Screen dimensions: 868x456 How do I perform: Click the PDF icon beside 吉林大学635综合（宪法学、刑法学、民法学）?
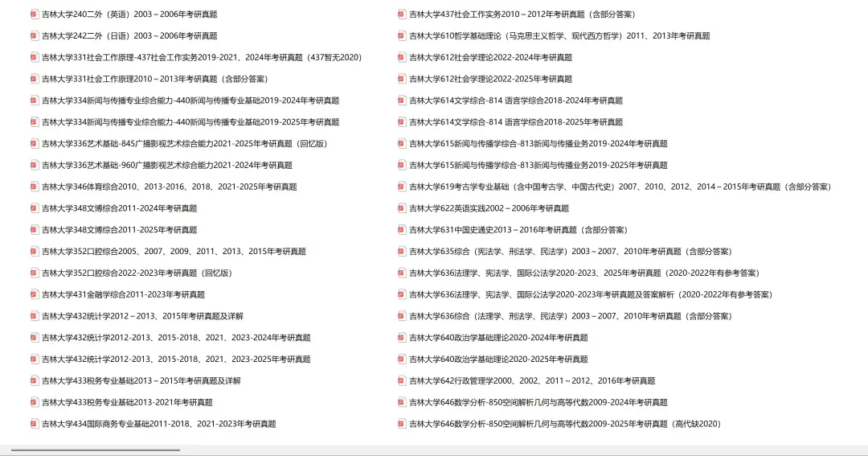[402, 252]
